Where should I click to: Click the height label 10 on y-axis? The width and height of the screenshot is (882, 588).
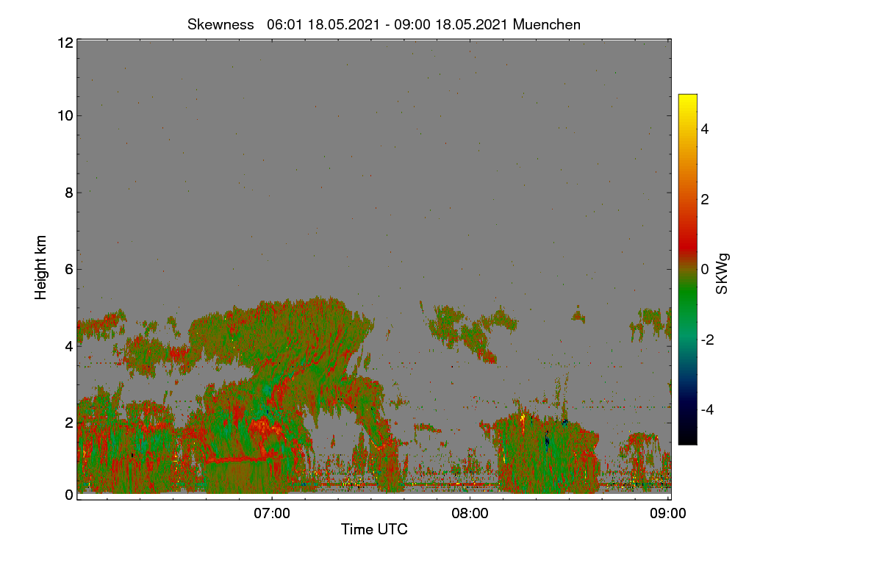[x=64, y=115]
